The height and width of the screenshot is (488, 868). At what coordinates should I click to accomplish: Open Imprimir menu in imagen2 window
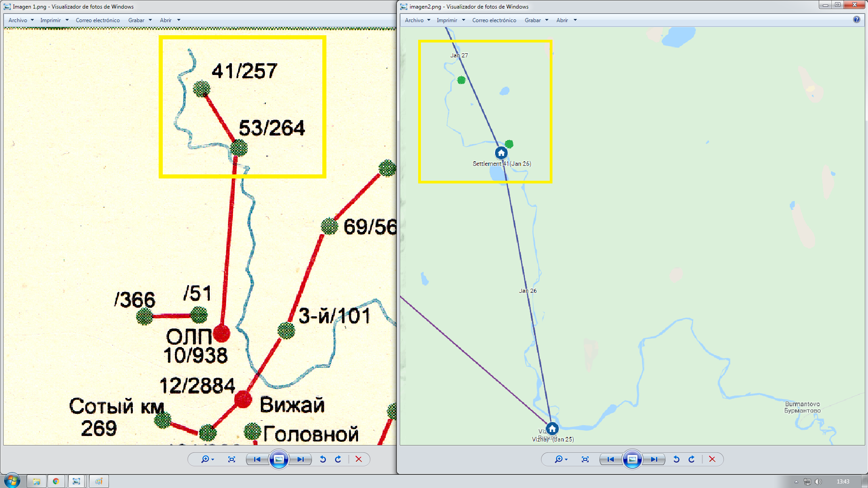pos(451,20)
